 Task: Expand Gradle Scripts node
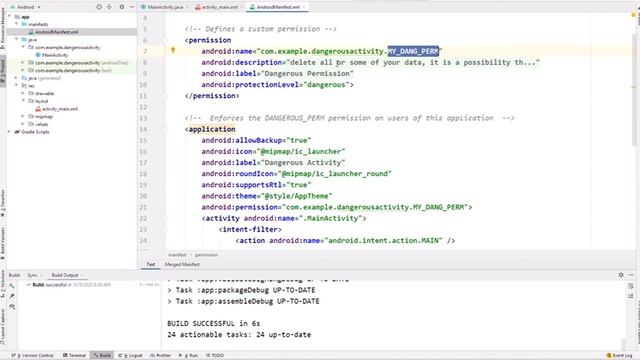(x=10, y=132)
